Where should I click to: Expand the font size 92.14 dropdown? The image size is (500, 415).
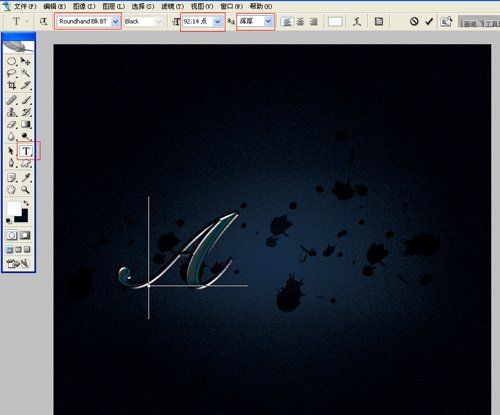pos(217,22)
